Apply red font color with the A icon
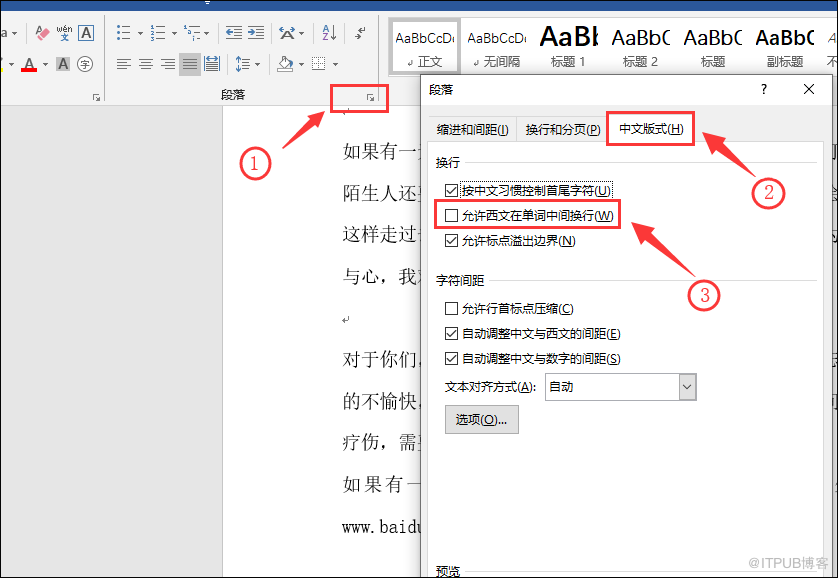The width and height of the screenshot is (838, 578). coord(29,65)
